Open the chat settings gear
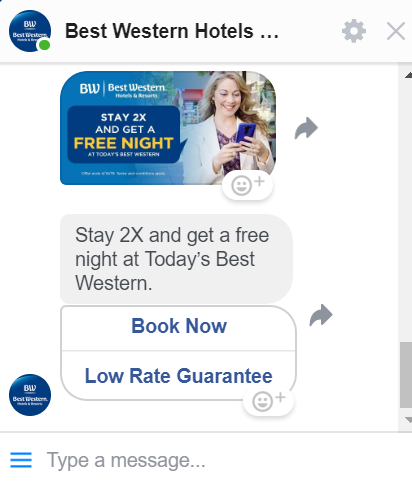412x484 pixels. 354,31
